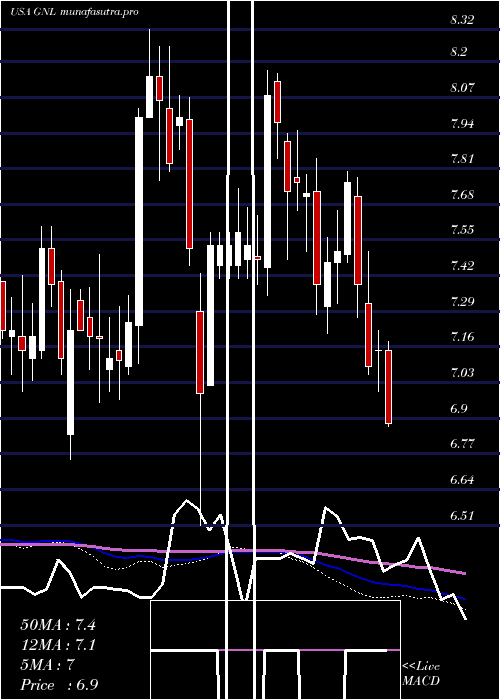Click the 7.55 price axis label
The height and width of the screenshot is (700, 500).
point(462,230)
